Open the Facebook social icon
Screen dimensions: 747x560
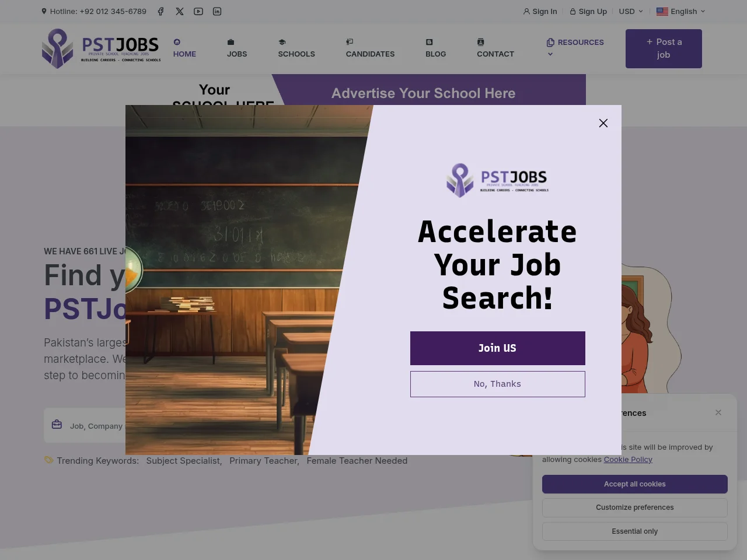point(160,11)
